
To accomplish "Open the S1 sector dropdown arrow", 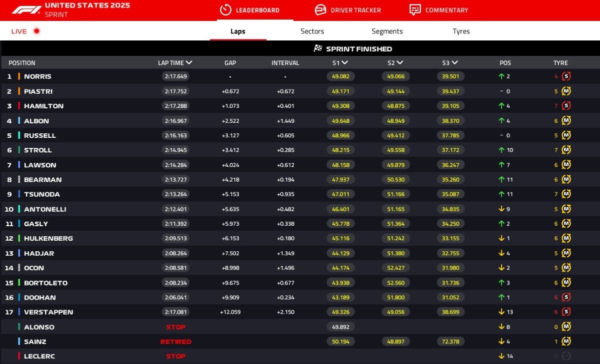I will (x=345, y=63).
